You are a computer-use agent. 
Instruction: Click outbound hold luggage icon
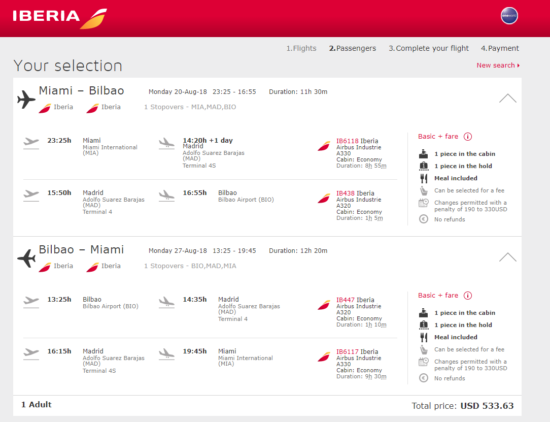[x=424, y=166]
